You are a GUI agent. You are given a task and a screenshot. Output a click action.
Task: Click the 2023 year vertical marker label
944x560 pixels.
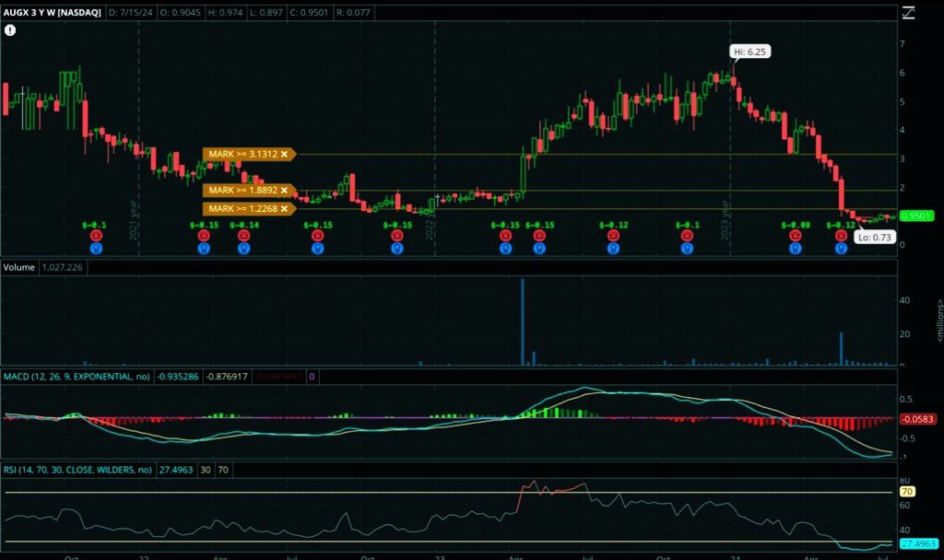[726, 220]
